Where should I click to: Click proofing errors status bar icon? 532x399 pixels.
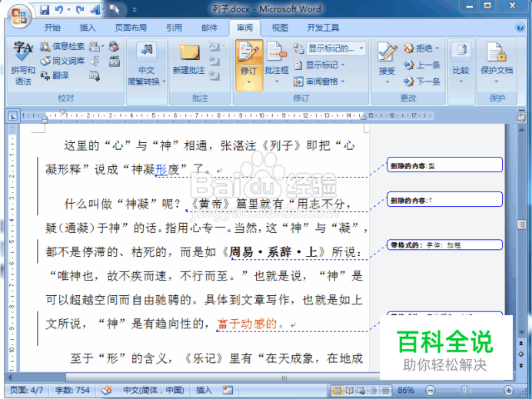click(107, 391)
